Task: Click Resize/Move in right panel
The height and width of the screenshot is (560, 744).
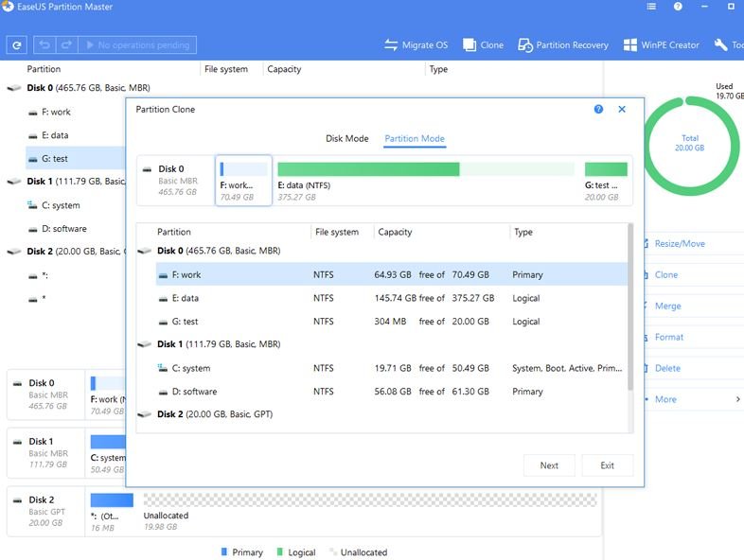Action: point(680,244)
